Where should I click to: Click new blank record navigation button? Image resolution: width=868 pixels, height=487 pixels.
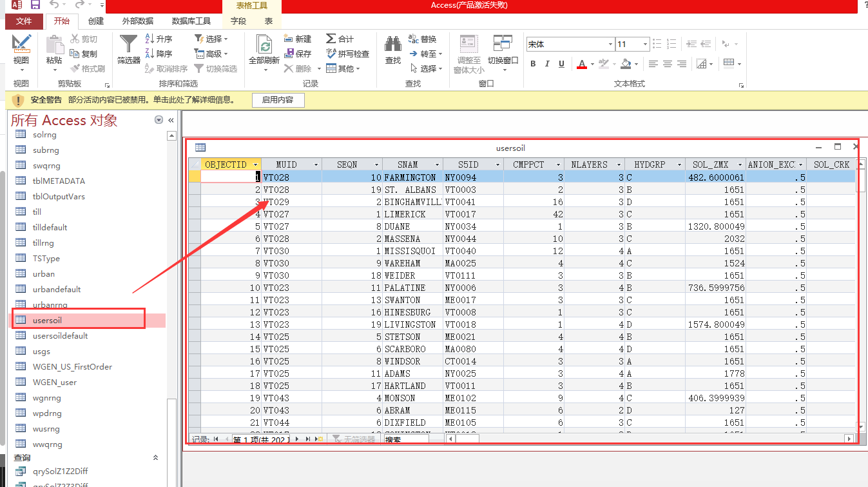pyautogui.click(x=319, y=439)
